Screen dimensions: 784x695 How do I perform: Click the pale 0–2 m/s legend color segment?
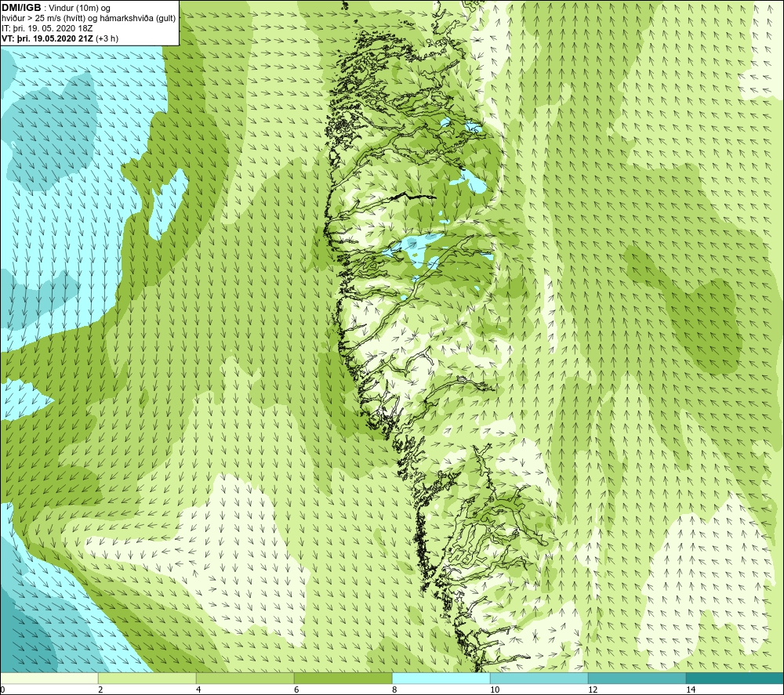49,679
